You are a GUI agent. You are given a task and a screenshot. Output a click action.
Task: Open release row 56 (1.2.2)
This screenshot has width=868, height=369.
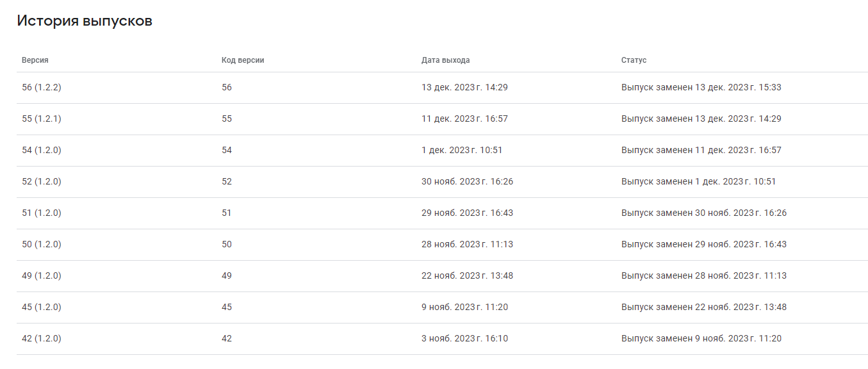click(x=442, y=88)
